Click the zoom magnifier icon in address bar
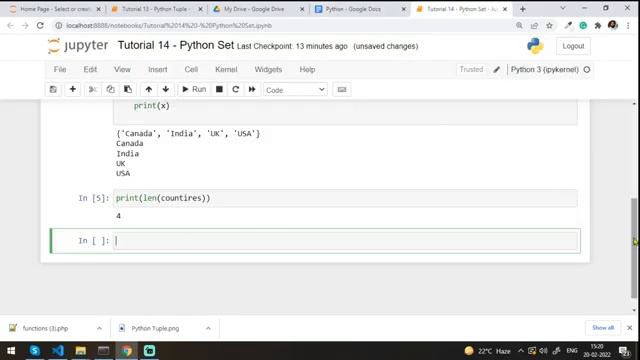The width and height of the screenshot is (640, 360). click(519, 25)
